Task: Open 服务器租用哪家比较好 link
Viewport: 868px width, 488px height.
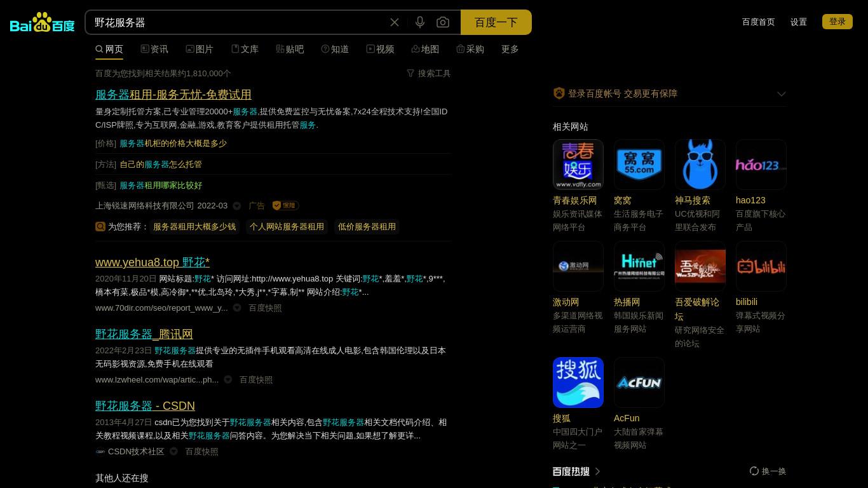Action: point(161,185)
